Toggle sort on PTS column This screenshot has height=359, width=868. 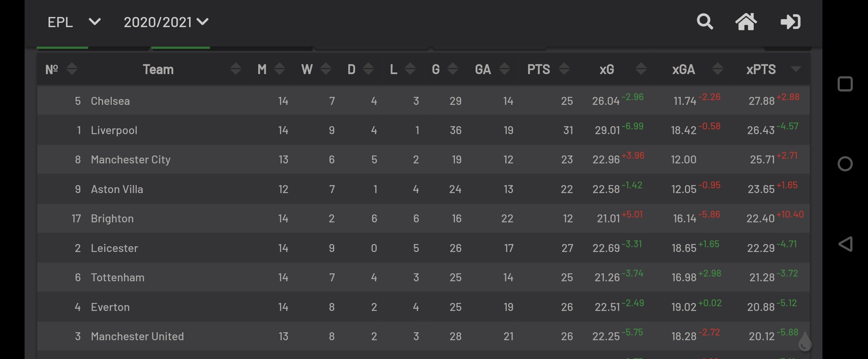pos(564,69)
